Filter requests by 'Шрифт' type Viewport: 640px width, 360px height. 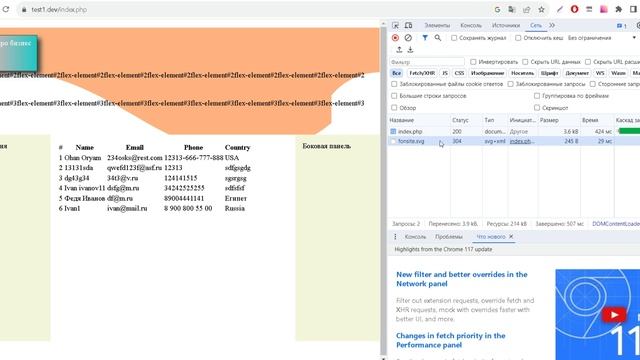click(549, 73)
